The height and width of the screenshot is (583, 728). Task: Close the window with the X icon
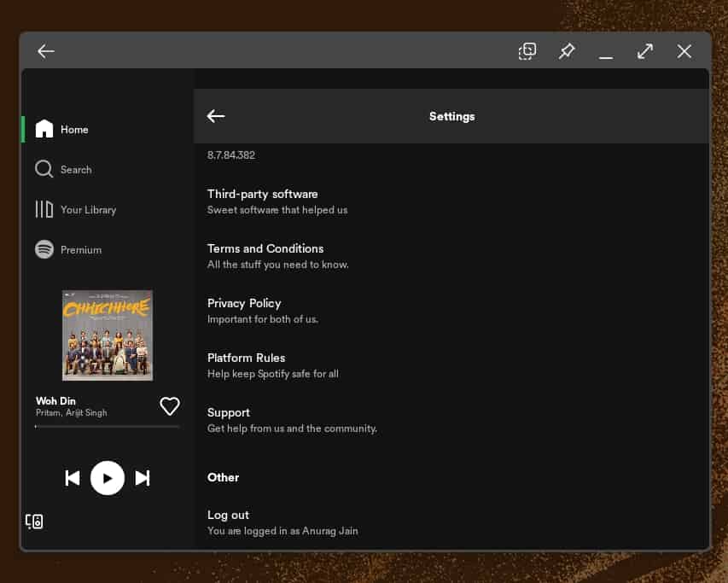pyautogui.click(x=684, y=51)
